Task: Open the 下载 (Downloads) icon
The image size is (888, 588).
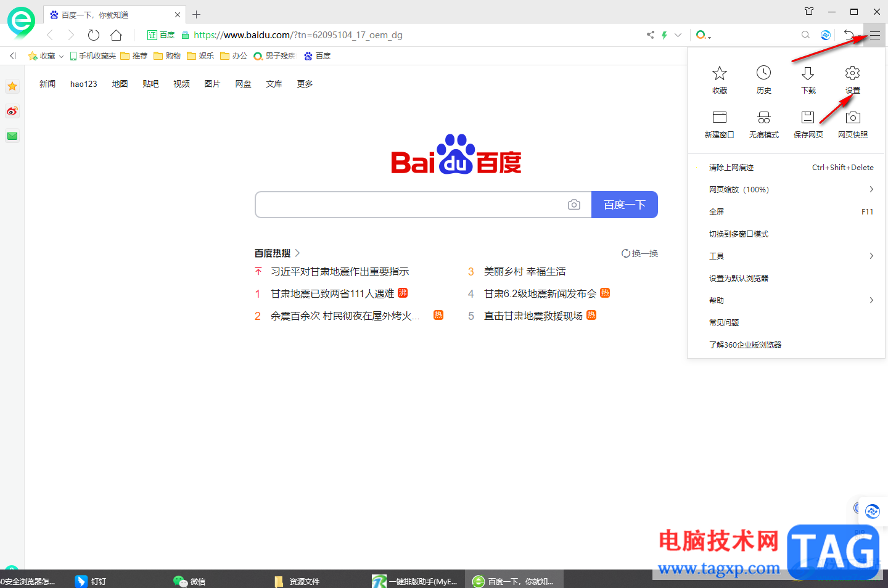Action: [808, 79]
